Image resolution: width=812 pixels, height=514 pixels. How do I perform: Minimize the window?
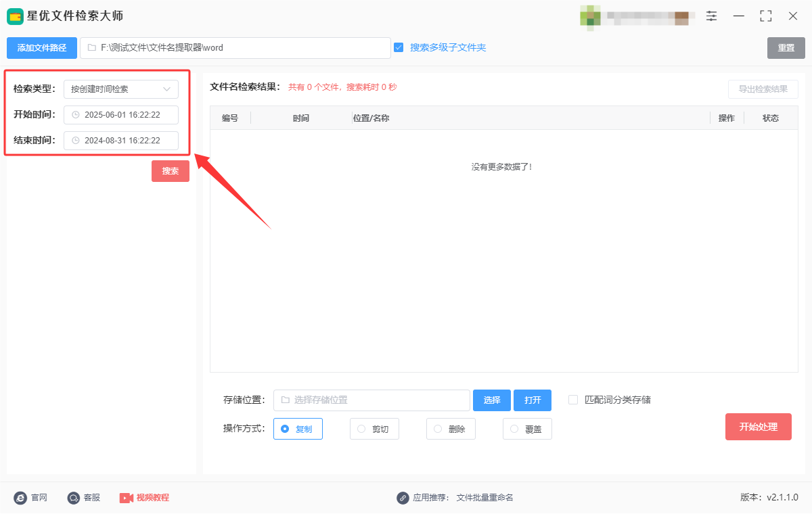coord(739,16)
